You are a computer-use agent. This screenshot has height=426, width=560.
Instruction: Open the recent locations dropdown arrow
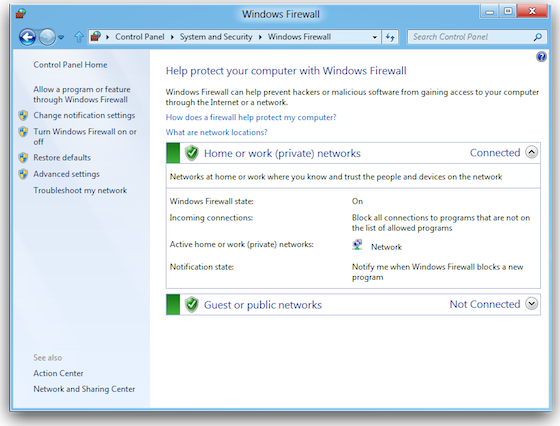point(61,37)
